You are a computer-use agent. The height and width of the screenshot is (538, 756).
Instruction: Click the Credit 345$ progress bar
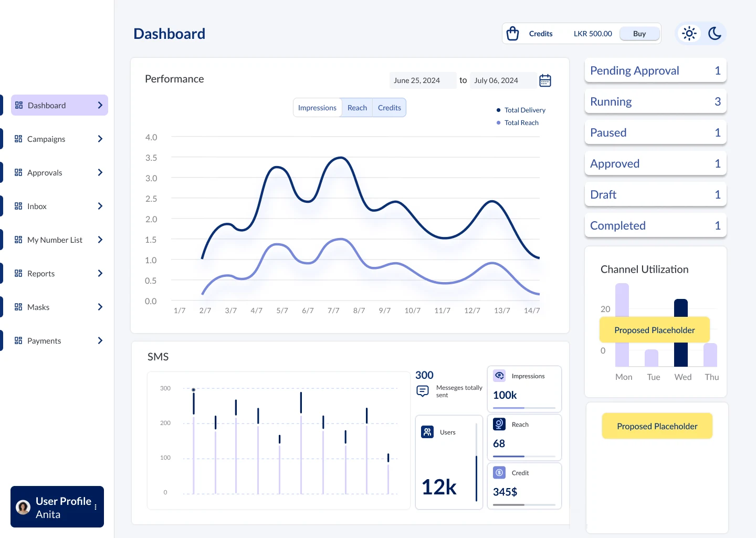[524, 504]
